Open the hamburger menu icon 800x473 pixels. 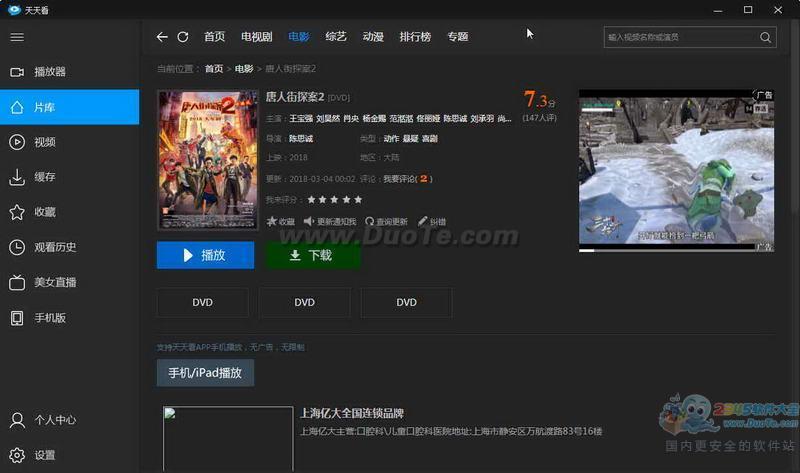[x=17, y=37]
